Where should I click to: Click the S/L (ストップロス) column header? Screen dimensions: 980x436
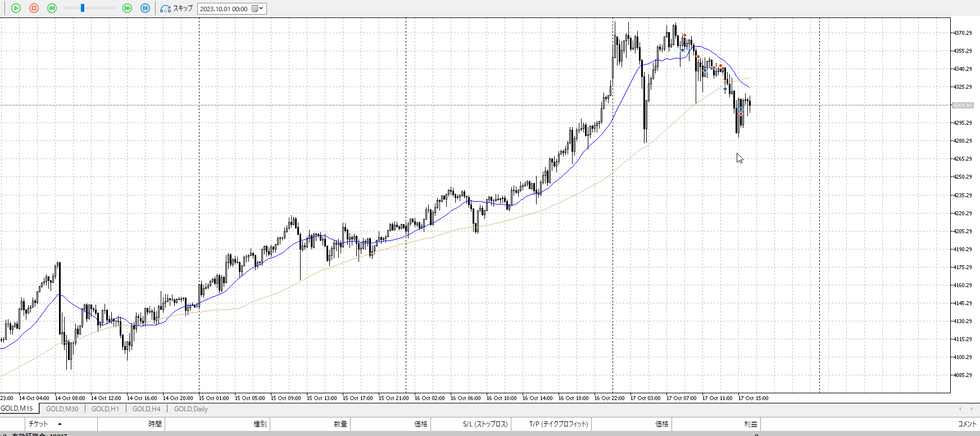coord(485,424)
